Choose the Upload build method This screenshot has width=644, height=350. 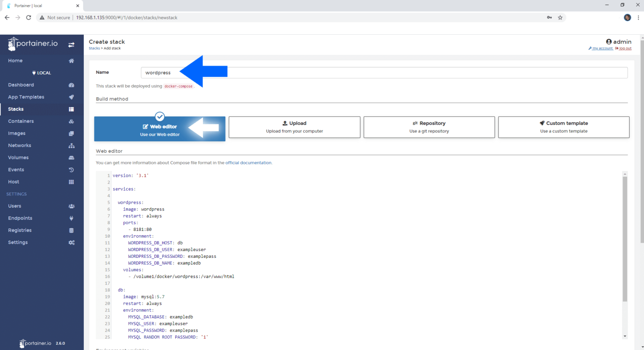[x=294, y=127]
